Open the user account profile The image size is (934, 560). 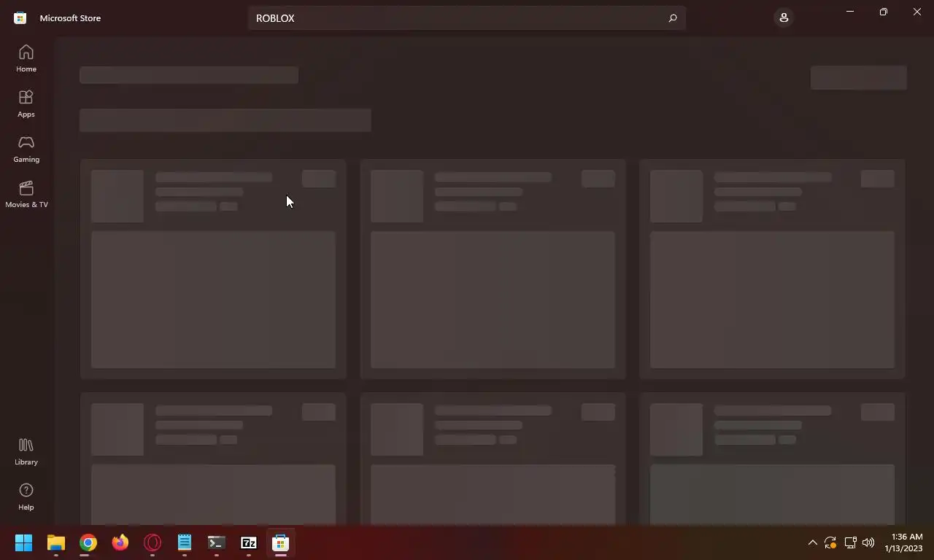784,17
